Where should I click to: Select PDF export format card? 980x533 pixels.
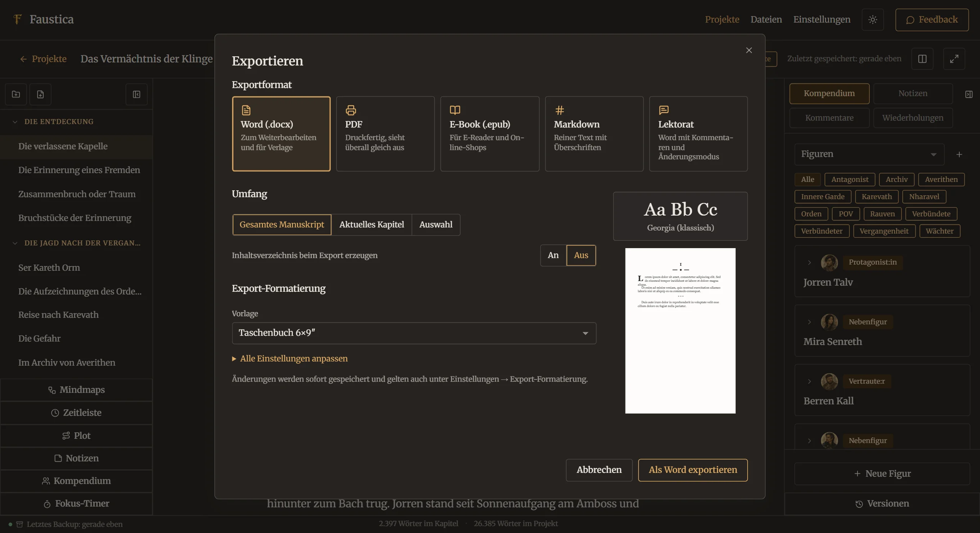385,134
